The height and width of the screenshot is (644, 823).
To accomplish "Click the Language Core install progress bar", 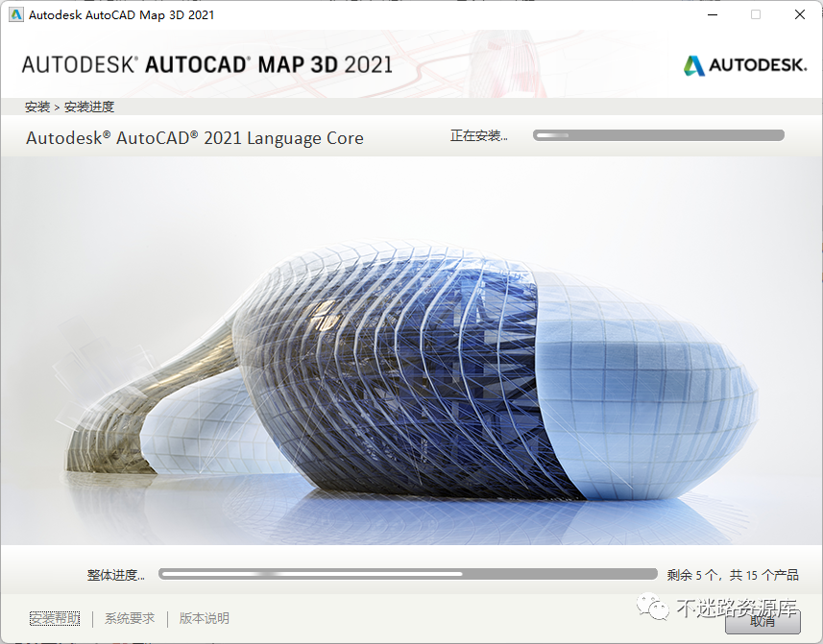I will pos(659,135).
